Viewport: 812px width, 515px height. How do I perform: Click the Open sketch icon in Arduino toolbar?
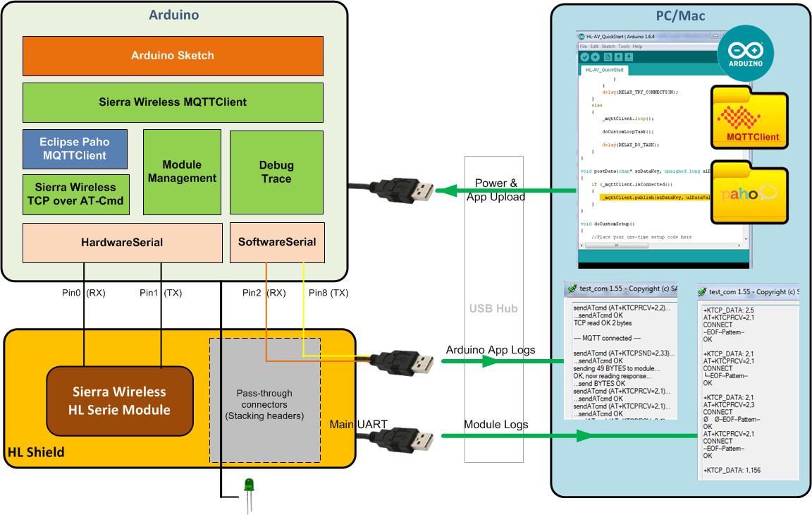tap(618, 57)
